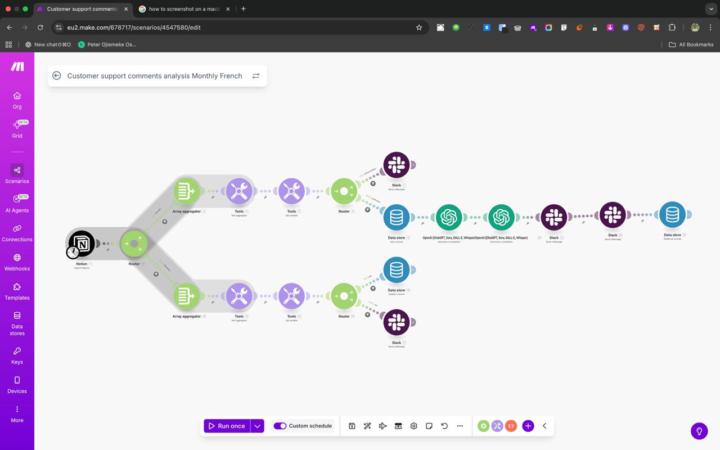Viewport: 720px width, 450px height.
Task: Toggle the scenario scheduling switch
Action: click(x=280, y=426)
